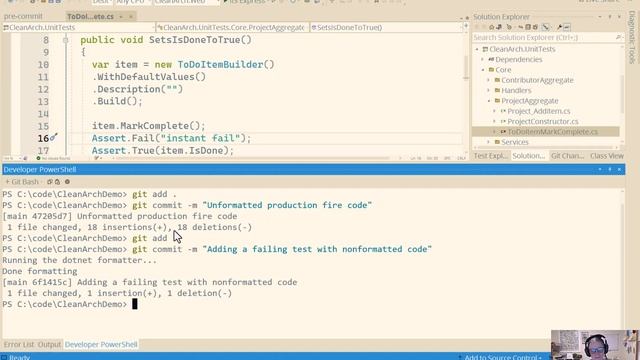Image resolution: width=640 pixels, height=360 pixels.
Task: Switch to the Solution Explorer tab
Action: point(528,156)
